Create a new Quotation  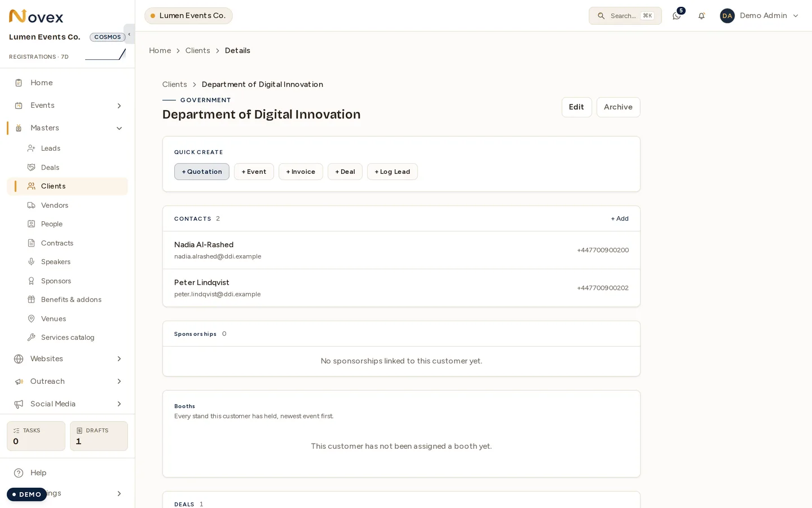pos(202,172)
